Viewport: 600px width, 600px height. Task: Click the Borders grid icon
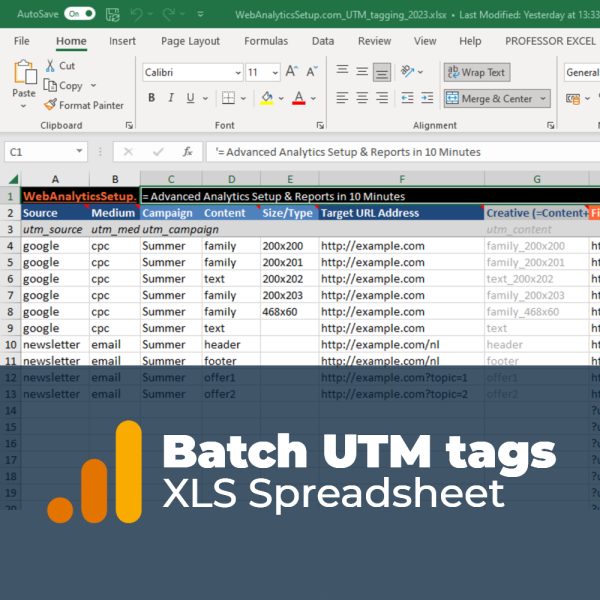(x=228, y=98)
